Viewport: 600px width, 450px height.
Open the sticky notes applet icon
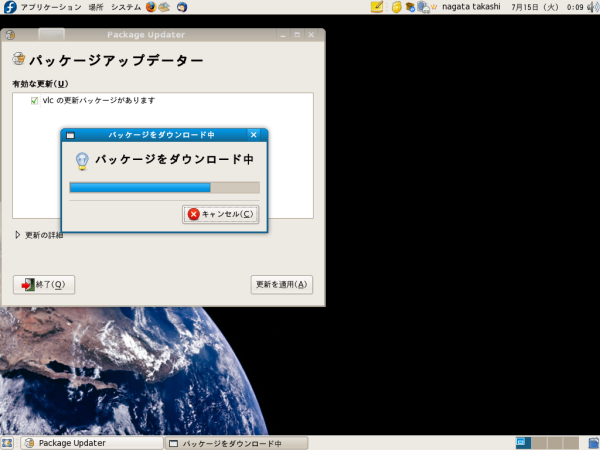[377, 7]
